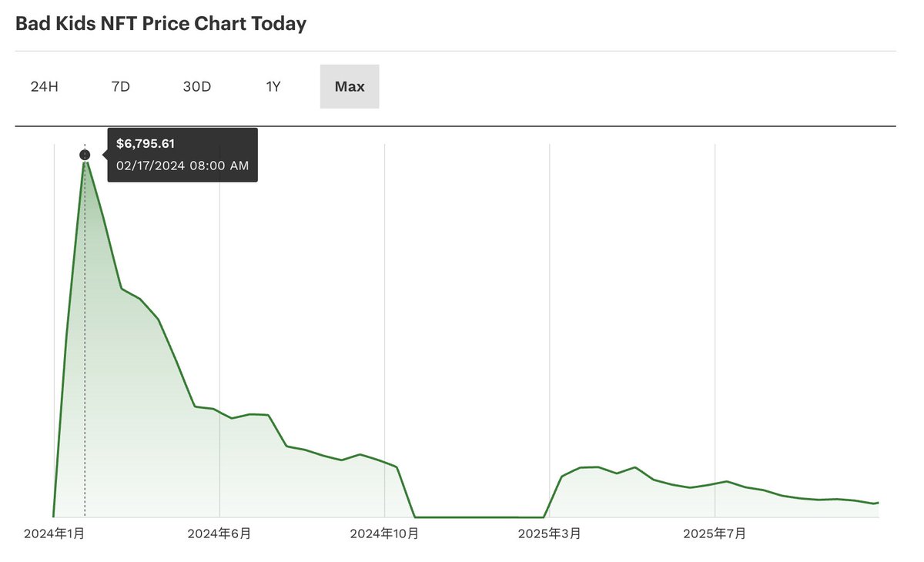This screenshot has height=562, width=924.
Task: Click the dashed vertical hover line below peak
Action: click(85, 346)
